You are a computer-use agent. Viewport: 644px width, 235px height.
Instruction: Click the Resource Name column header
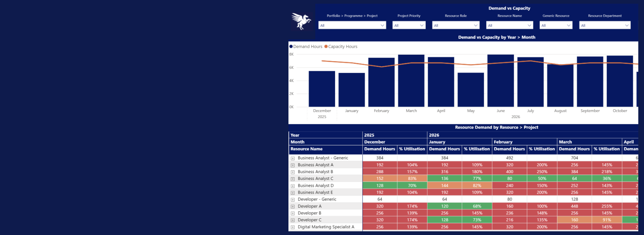point(325,149)
